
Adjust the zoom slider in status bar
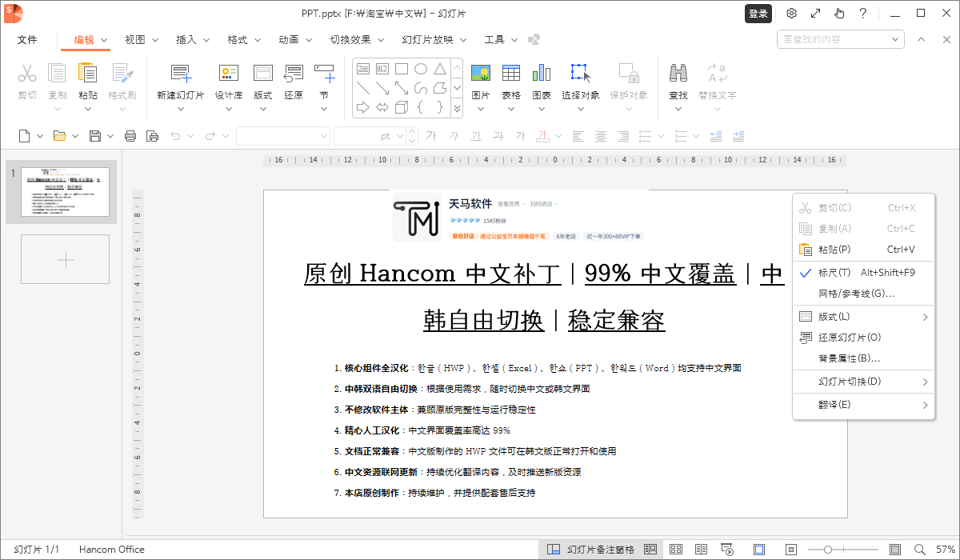pyautogui.click(x=828, y=550)
